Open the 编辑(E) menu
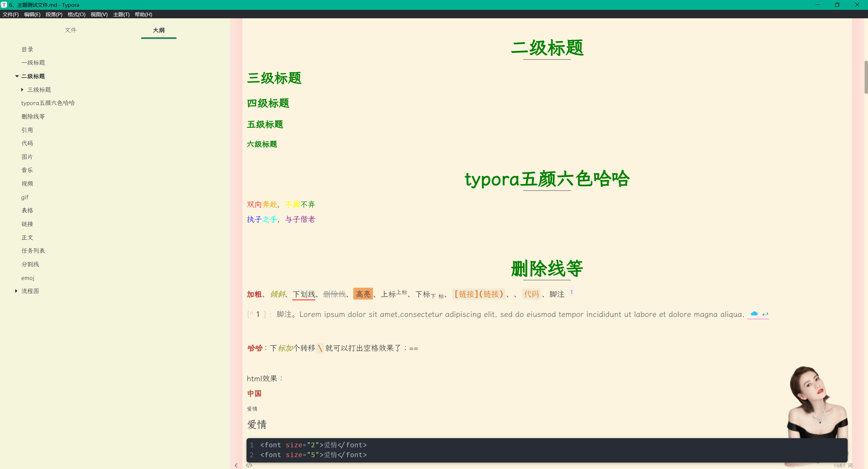The image size is (868, 469). pyautogui.click(x=32, y=14)
